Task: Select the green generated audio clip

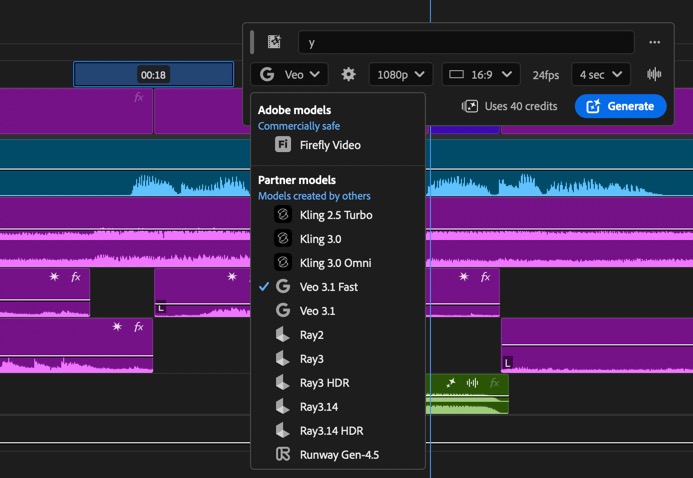Action: (467, 394)
